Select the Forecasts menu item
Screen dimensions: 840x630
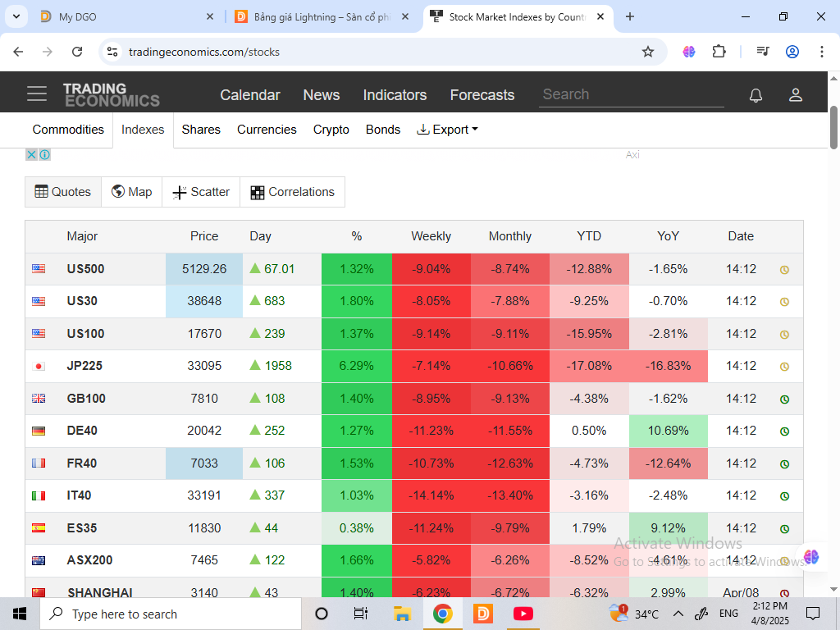(482, 95)
